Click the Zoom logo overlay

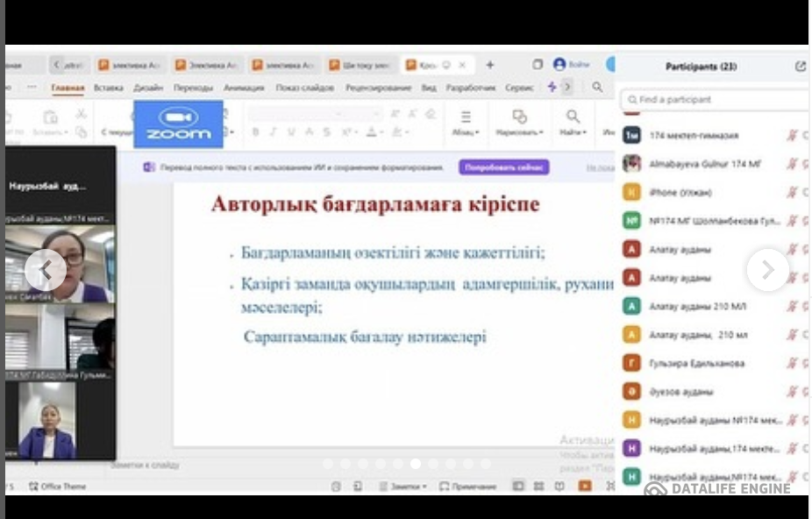179,124
